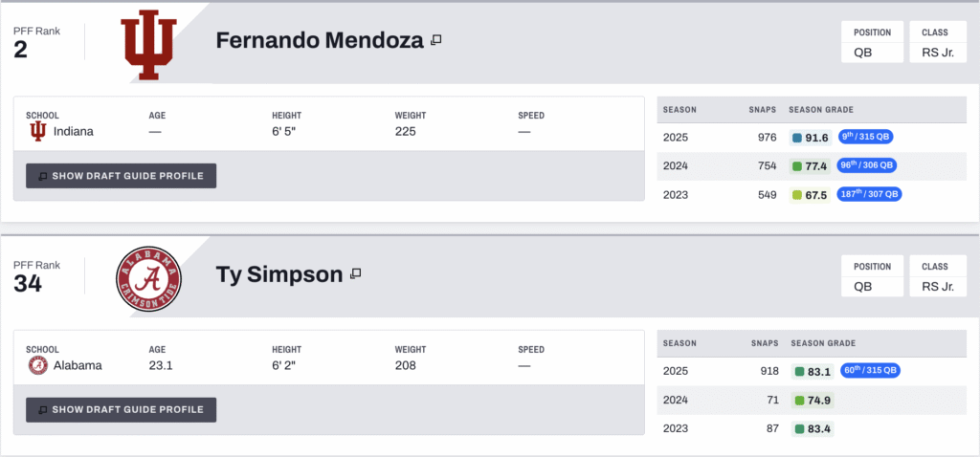Viewport: 980px width, 457px height.
Task: Open external link icon beside Fernando Mendoza
Action: click(x=435, y=40)
